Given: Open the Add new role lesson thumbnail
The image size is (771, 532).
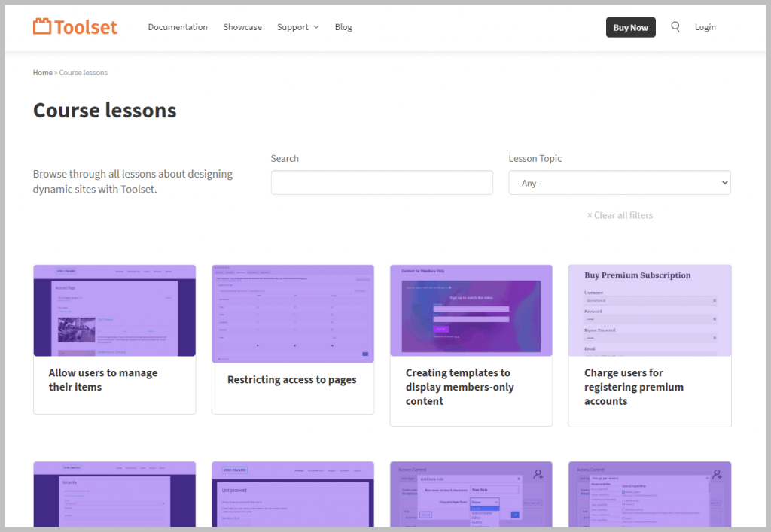Looking at the screenshot, I should pos(471,494).
